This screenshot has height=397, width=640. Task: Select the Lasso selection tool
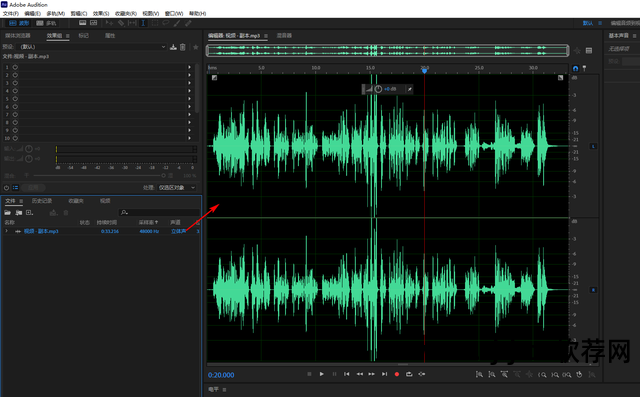coord(166,23)
